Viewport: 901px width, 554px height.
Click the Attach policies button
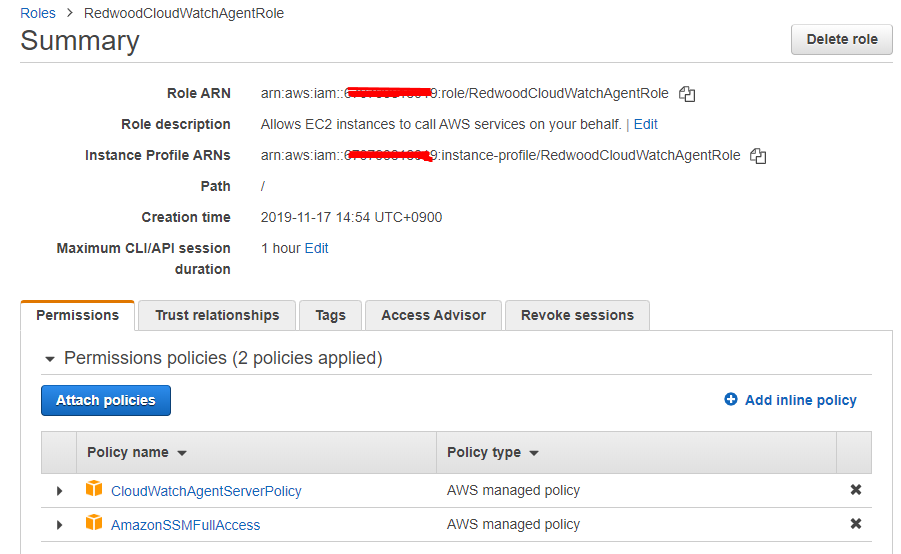point(106,400)
